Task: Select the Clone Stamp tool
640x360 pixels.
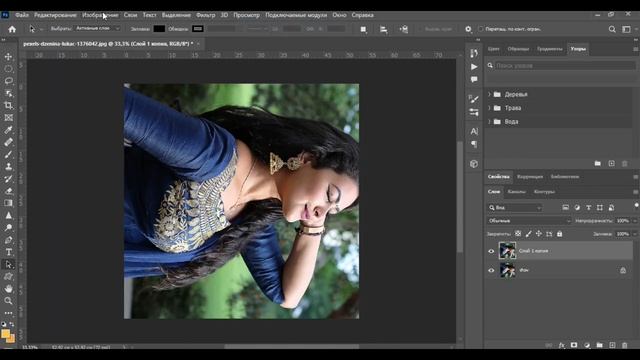Action: point(8,167)
